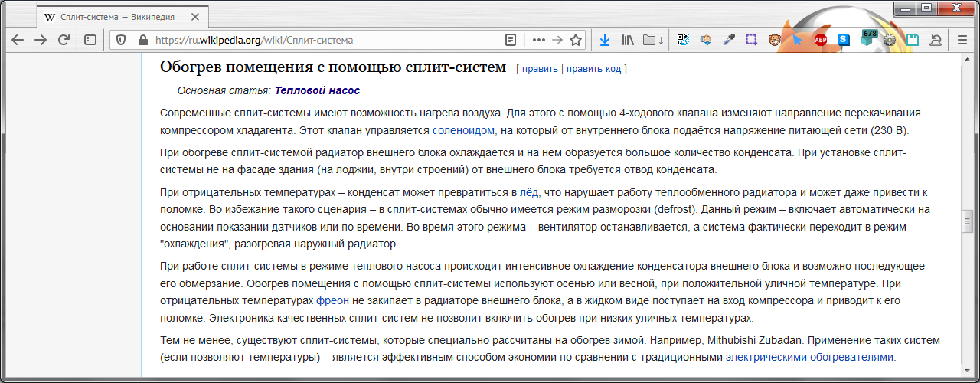Open the teal cube extension showing 678

click(x=867, y=38)
